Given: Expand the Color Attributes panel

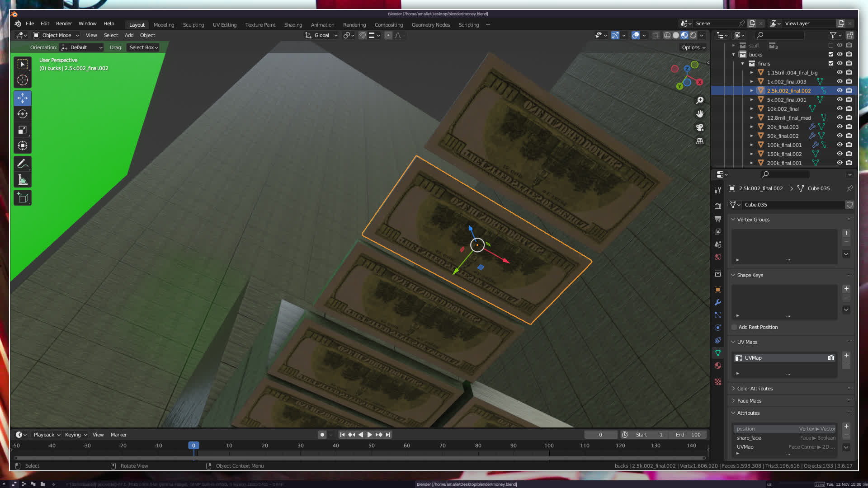Looking at the screenshot, I should pyautogui.click(x=755, y=389).
